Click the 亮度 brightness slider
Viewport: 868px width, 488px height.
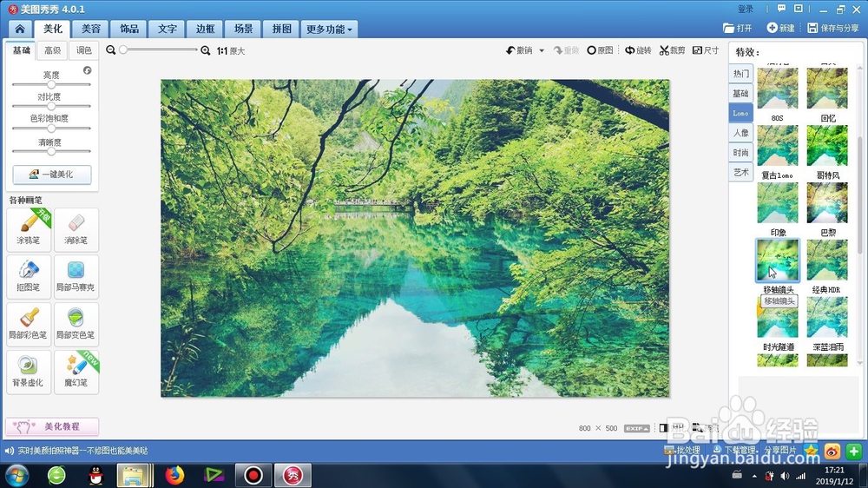pyautogui.click(x=51, y=85)
